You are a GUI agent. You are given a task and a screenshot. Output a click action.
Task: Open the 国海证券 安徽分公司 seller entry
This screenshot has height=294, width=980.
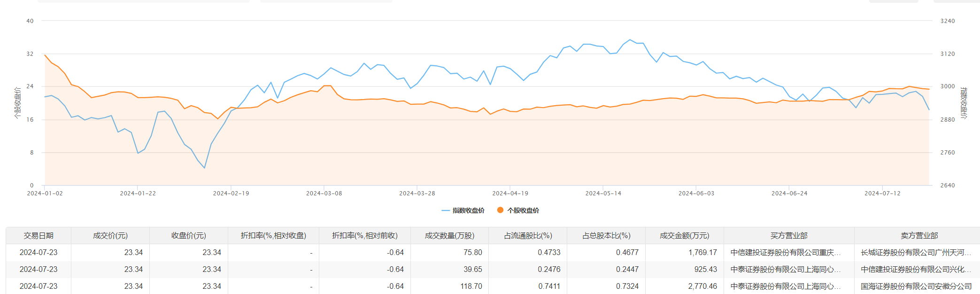click(916, 286)
